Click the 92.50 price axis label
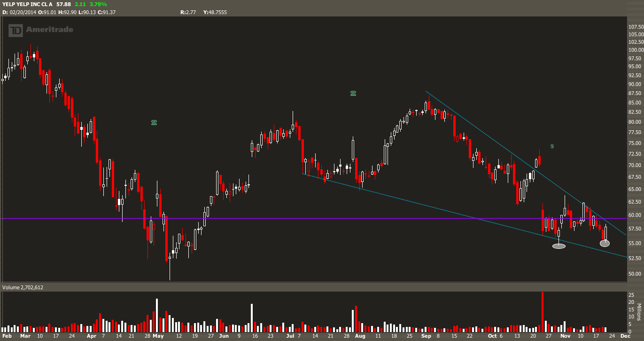The image size is (644, 341). click(636, 75)
